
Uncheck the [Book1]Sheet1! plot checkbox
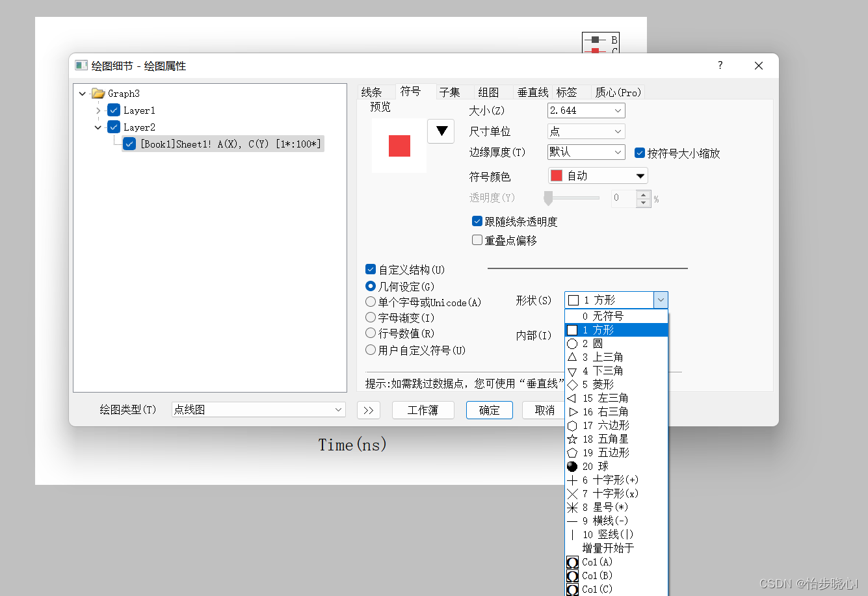pos(129,144)
